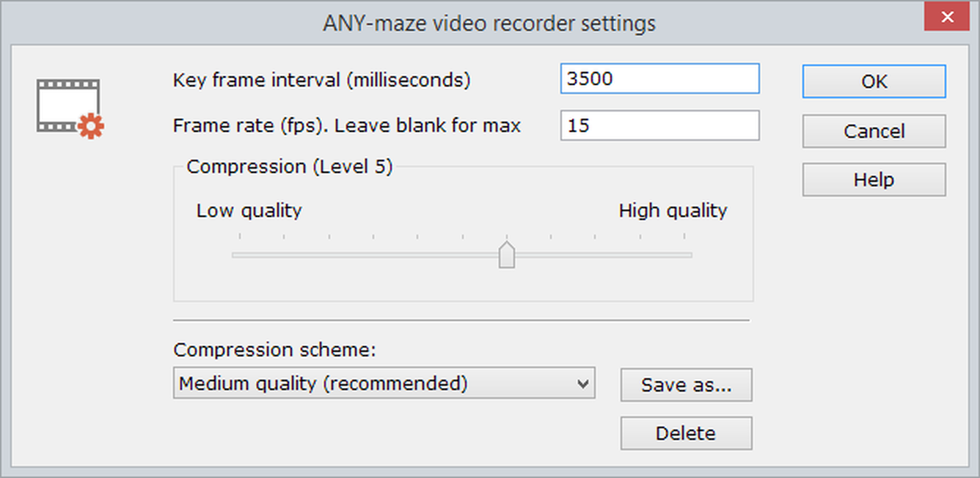The height and width of the screenshot is (478, 980).
Task: Click the 'Compression scheme:' label text
Action: coord(274,350)
